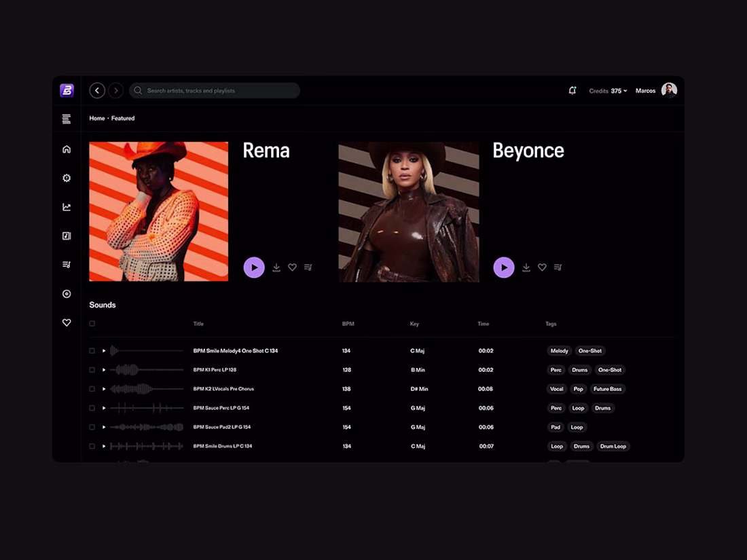Check the BPM Sauce Perc LP checkbox
Image resolution: width=747 pixels, height=560 pixels.
(x=92, y=408)
